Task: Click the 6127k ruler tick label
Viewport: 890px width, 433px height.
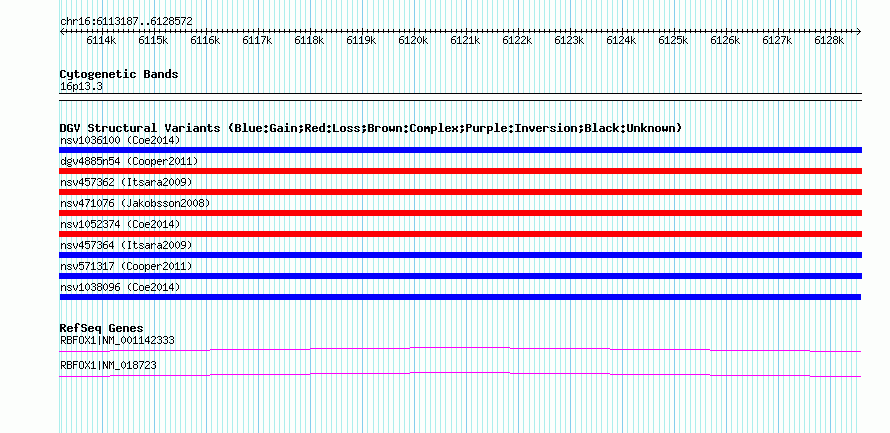Action: [777, 41]
